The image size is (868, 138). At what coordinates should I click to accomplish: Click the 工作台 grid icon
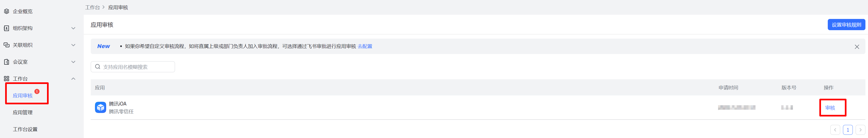pos(6,79)
